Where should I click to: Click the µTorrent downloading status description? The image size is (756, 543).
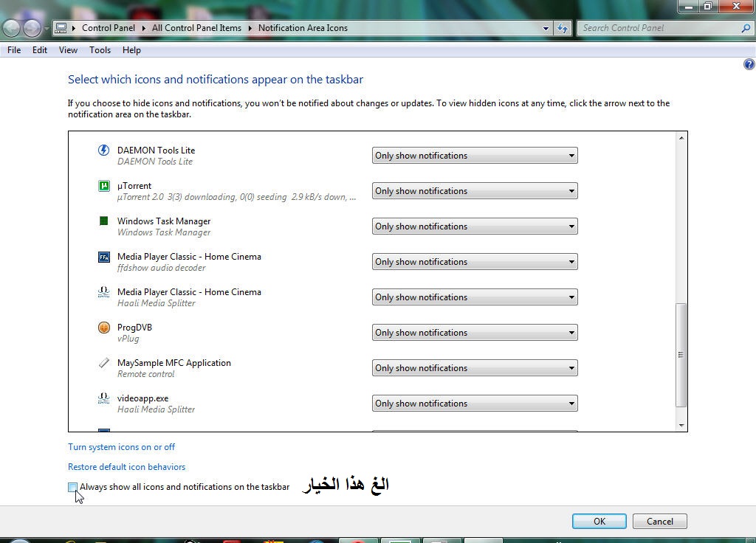(237, 196)
